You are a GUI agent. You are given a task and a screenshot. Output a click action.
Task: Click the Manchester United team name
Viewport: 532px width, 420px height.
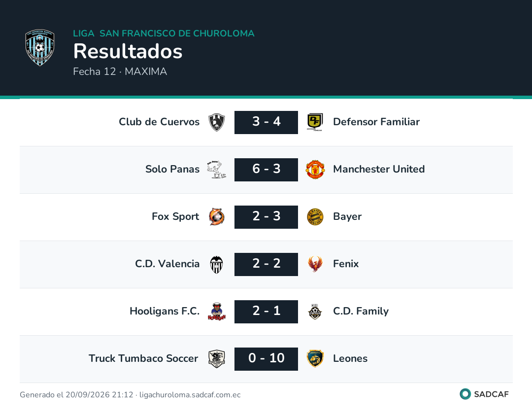coord(379,169)
